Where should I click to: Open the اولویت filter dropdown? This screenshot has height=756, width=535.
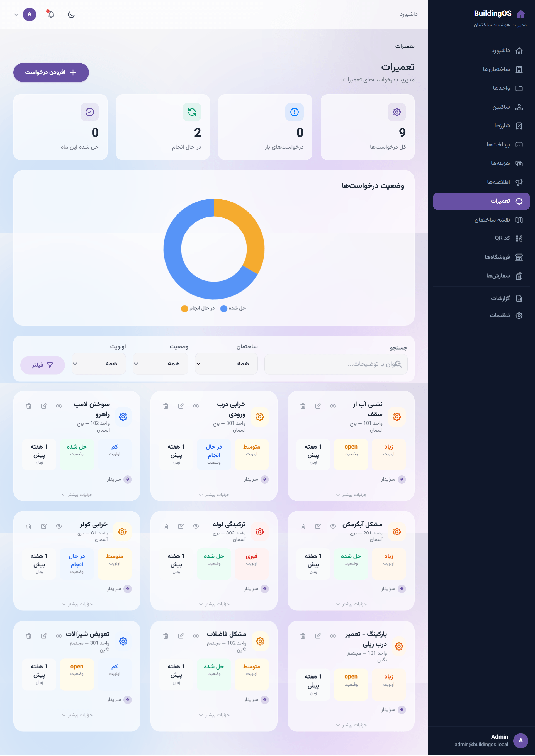(x=99, y=364)
